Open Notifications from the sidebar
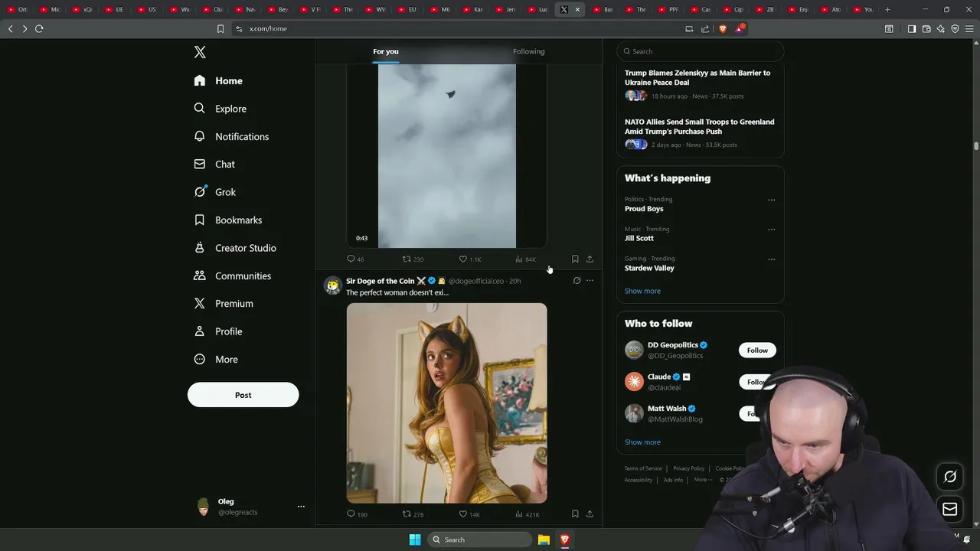Viewport: 980px width, 551px height. pos(231,136)
